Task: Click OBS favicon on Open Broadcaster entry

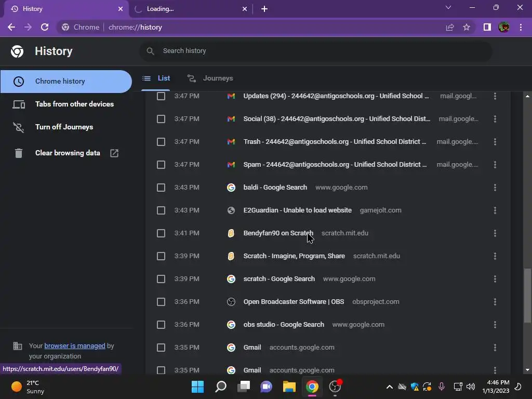Action: (231, 302)
